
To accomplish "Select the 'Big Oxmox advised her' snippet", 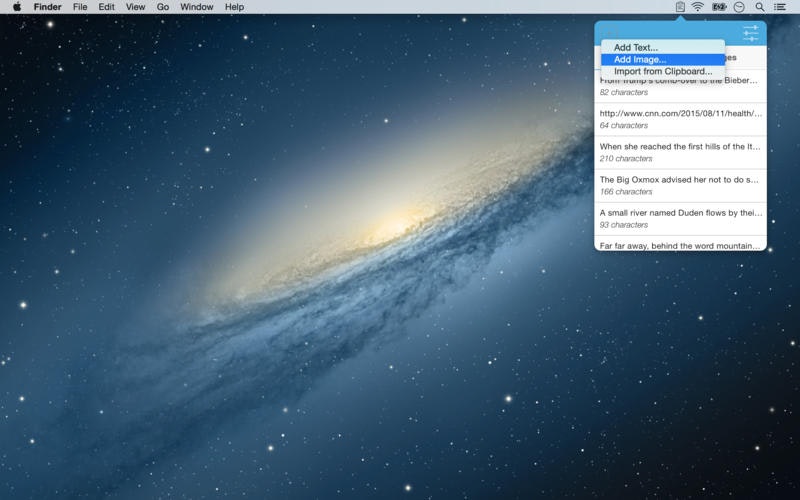I will 680,185.
